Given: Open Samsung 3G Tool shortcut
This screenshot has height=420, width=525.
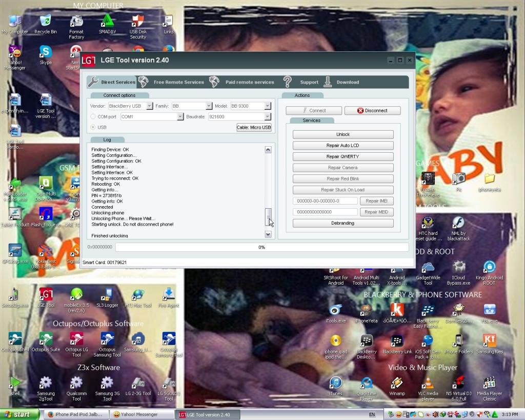Looking at the screenshot, I should 107,389.
